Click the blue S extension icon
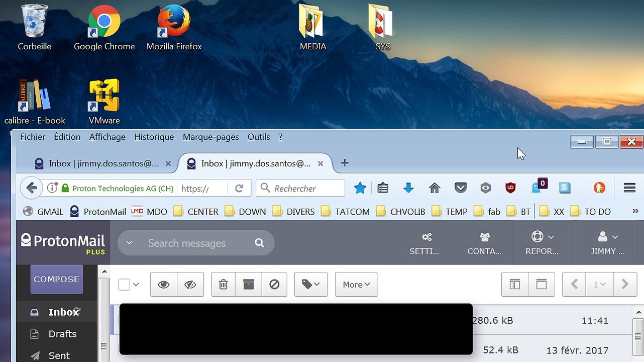This screenshot has width=644, height=362. [565, 188]
